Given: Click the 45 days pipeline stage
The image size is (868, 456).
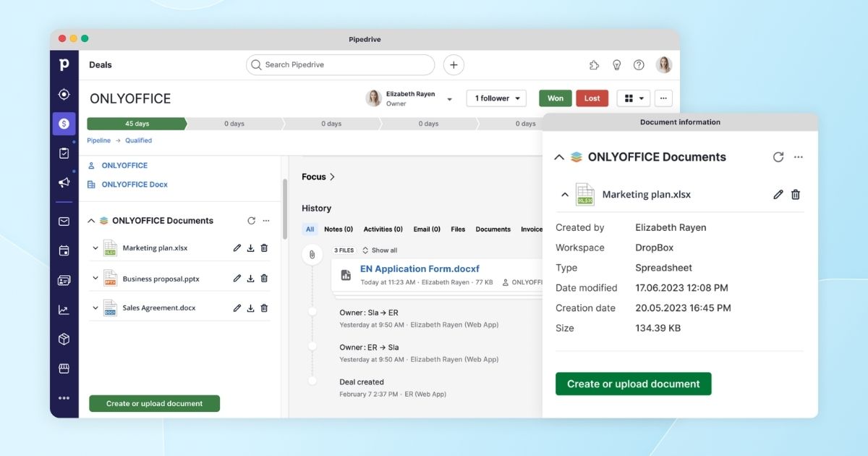Looking at the screenshot, I should click(x=137, y=124).
